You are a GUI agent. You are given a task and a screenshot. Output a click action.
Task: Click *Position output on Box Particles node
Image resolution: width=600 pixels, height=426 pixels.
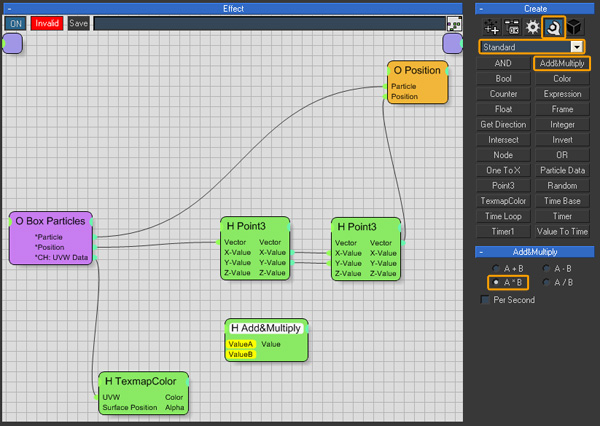[49, 247]
